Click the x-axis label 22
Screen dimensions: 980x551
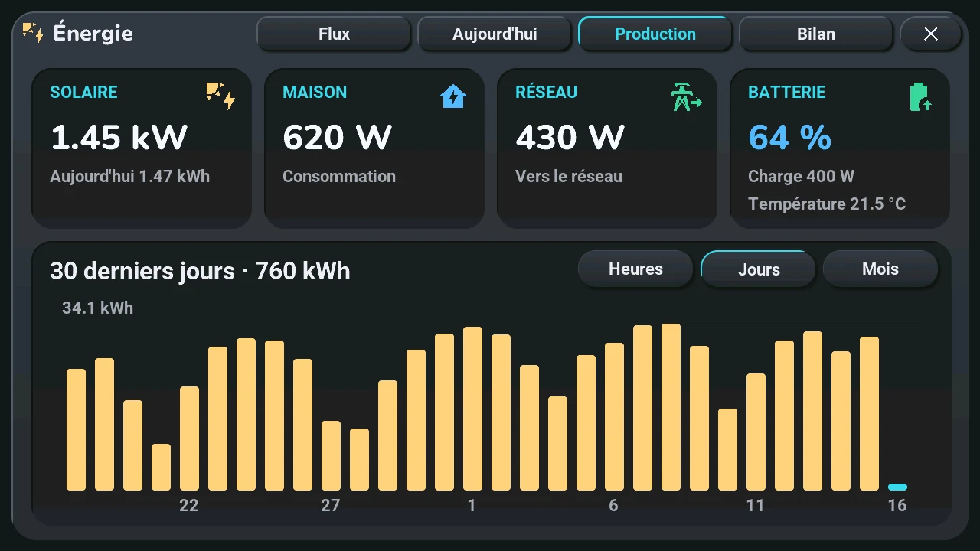pos(189,505)
